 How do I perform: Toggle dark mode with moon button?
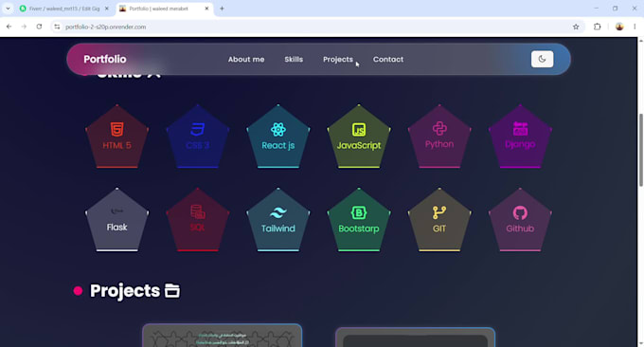[x=542, y=59]
